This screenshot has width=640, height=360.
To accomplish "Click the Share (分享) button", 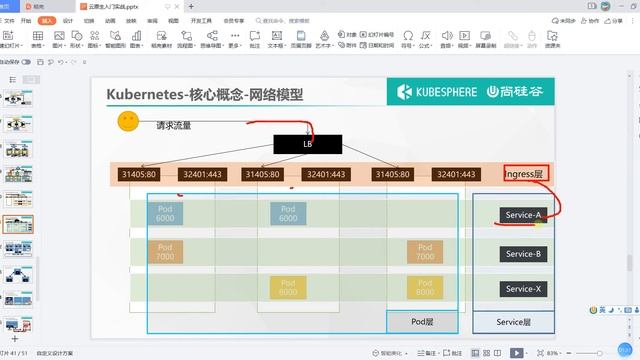I will (x=613, y=21).
